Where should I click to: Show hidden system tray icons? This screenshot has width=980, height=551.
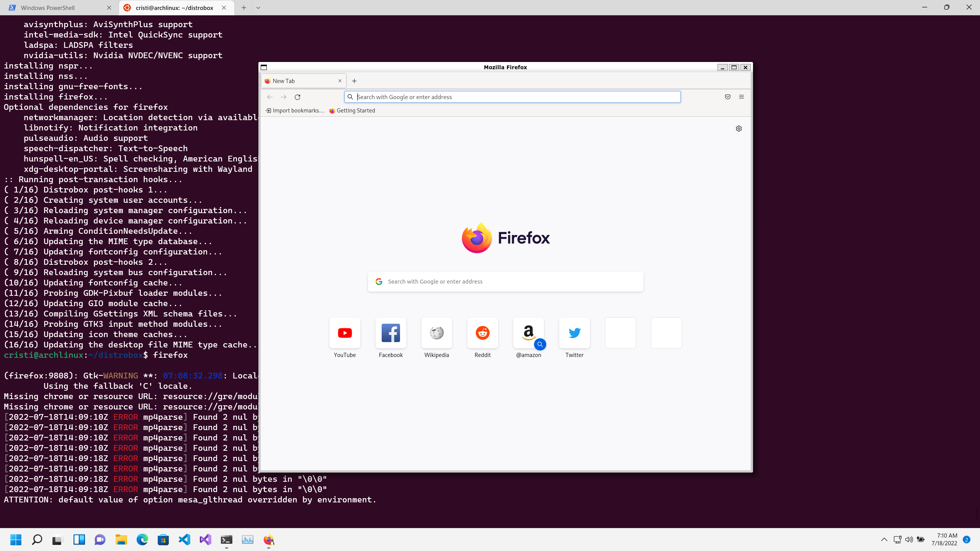tap(884, 540)
